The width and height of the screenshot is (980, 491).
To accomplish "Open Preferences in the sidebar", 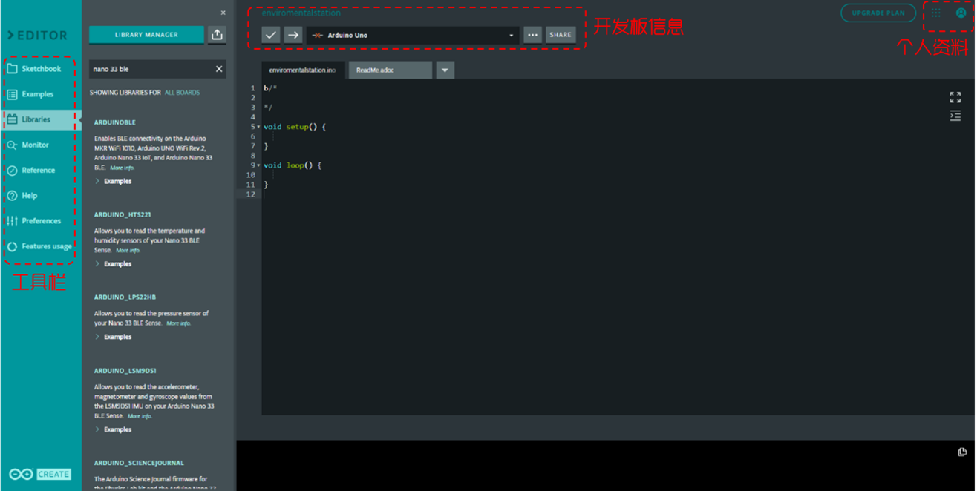I will point(40,220).
